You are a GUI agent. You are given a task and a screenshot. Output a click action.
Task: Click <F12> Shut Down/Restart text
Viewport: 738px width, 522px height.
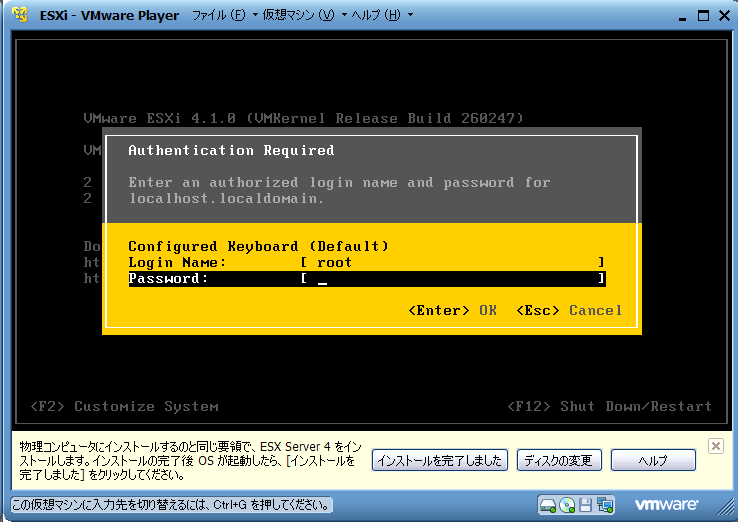pos(610,406)
